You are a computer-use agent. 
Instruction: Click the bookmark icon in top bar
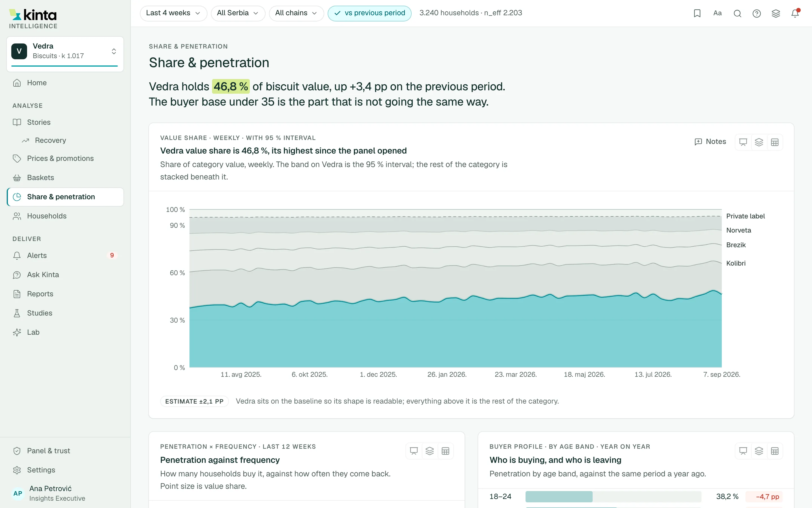coord(697,13)
